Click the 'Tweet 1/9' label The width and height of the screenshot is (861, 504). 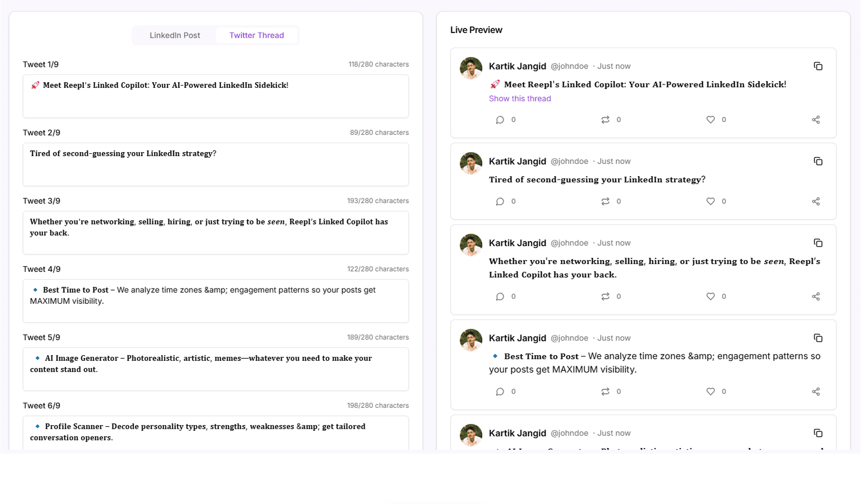[41, 64]
